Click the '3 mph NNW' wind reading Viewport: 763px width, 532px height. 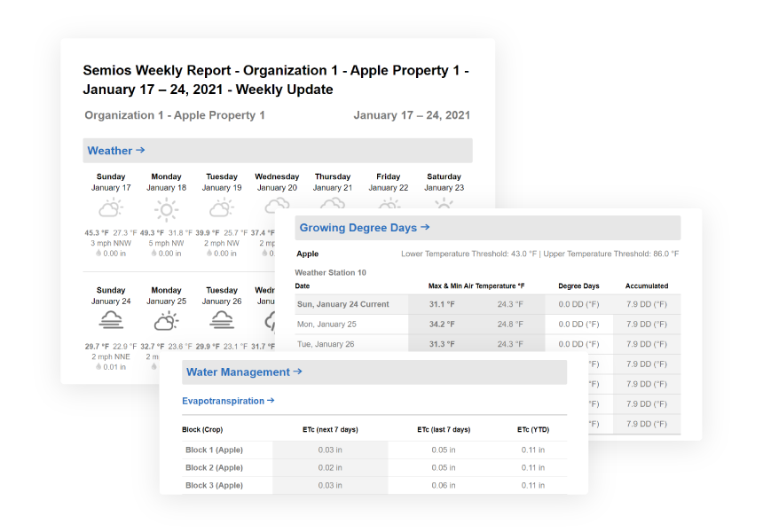[x=111, y=243]
